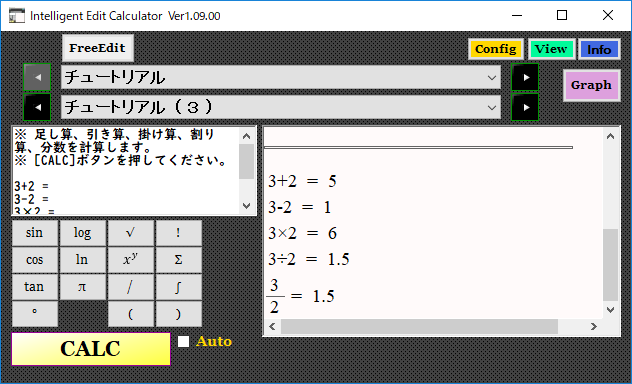Insert an opening parenthesis
The width and height of the screenshot is (632, 384).
pos(131,313)
